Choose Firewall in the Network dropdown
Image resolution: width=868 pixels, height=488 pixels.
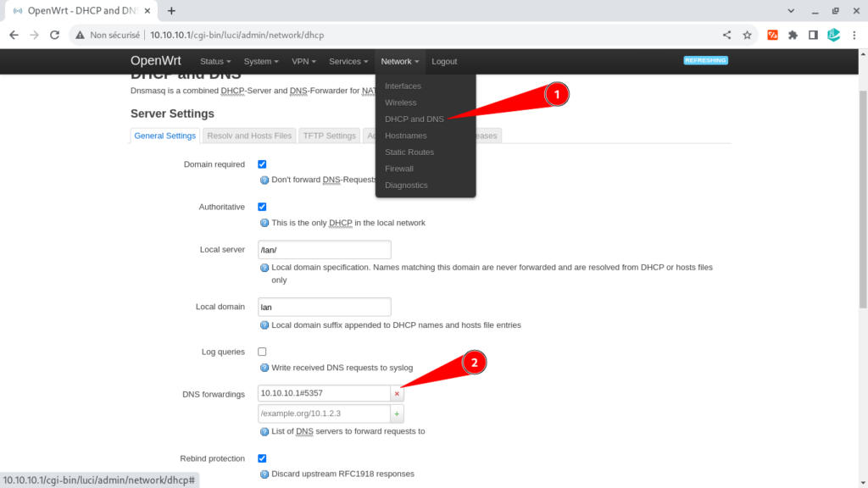(x=399, y=169)
